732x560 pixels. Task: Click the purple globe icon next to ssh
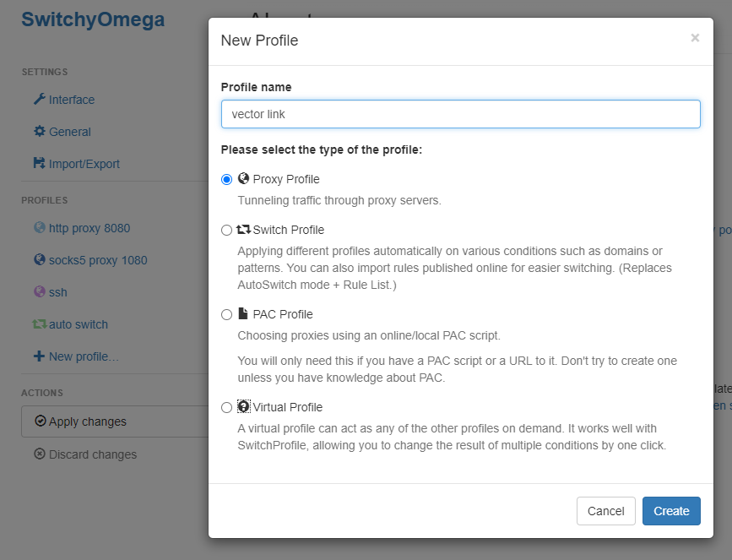41,292
